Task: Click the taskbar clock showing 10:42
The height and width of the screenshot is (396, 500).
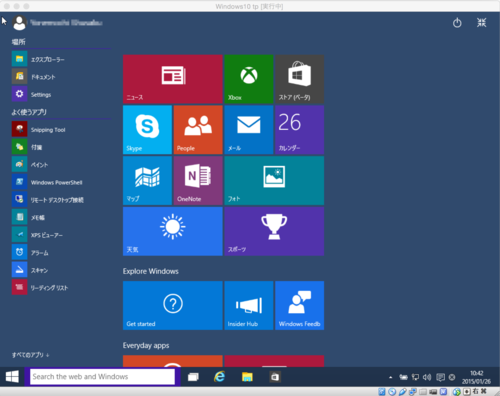Action: click(x=476, y=377)
